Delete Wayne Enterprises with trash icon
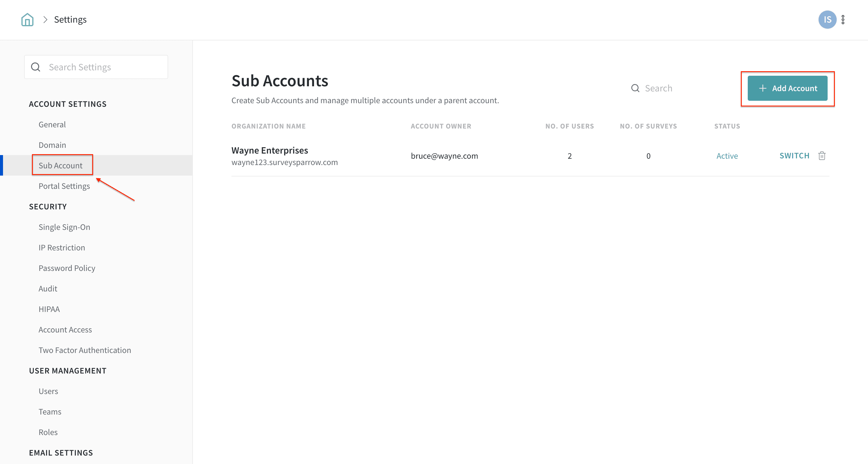The width and height of the screenshot is (868, 464). click(x=822, y=156)
